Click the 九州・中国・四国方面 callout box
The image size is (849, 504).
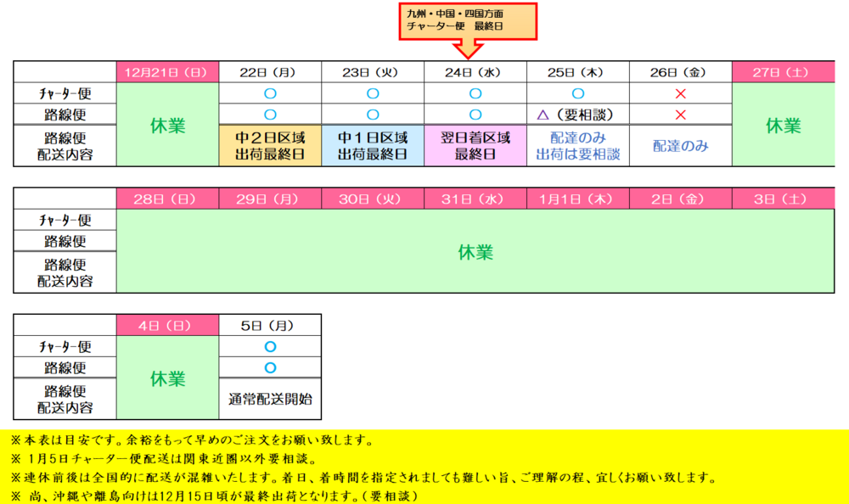coord(468,20)
